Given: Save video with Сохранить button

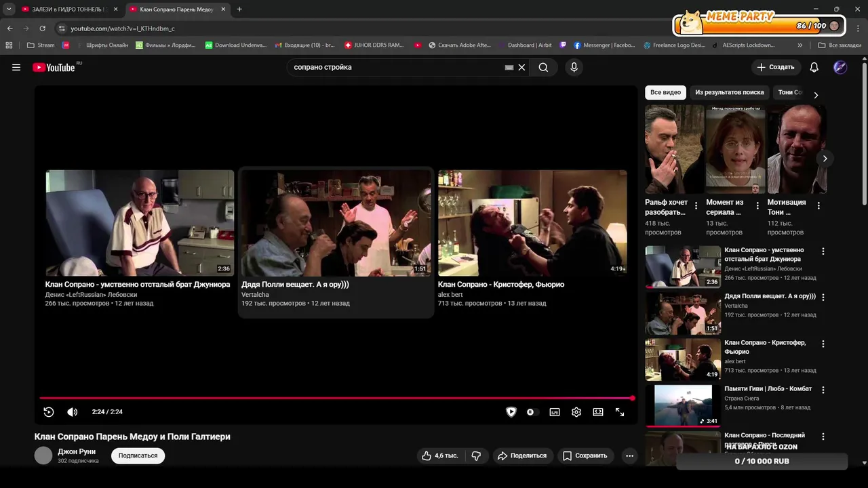Looking at the screenshot, I should click(x=586, y=455).
